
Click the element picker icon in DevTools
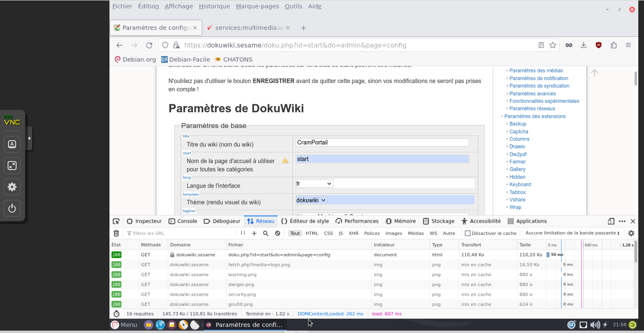[x=116, y=221]
